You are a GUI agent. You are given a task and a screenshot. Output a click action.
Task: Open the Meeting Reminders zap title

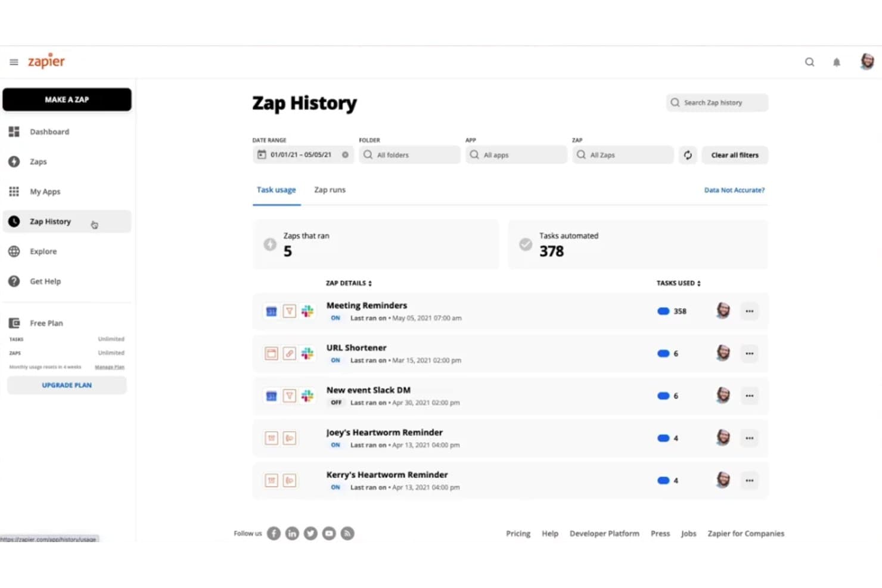(x=367, y=305)
